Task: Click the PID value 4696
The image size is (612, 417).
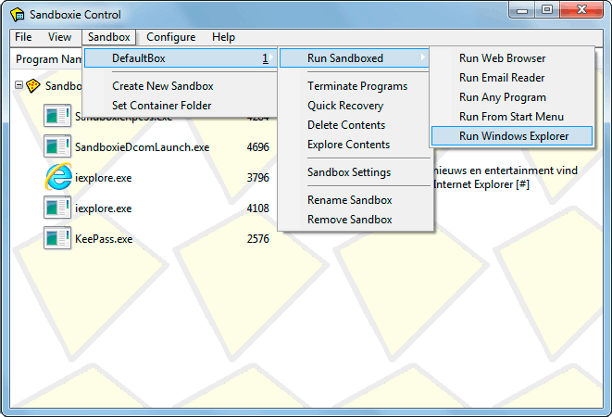Action: click(258, 147)
